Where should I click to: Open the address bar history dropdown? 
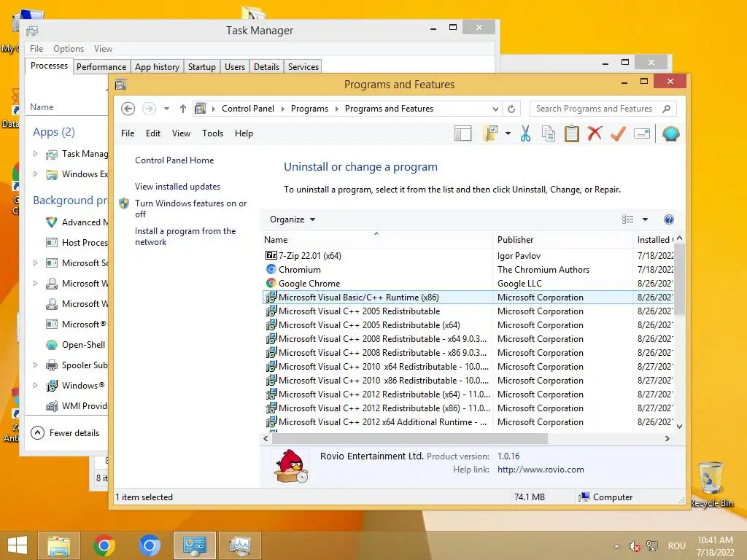tap(495, 109)
